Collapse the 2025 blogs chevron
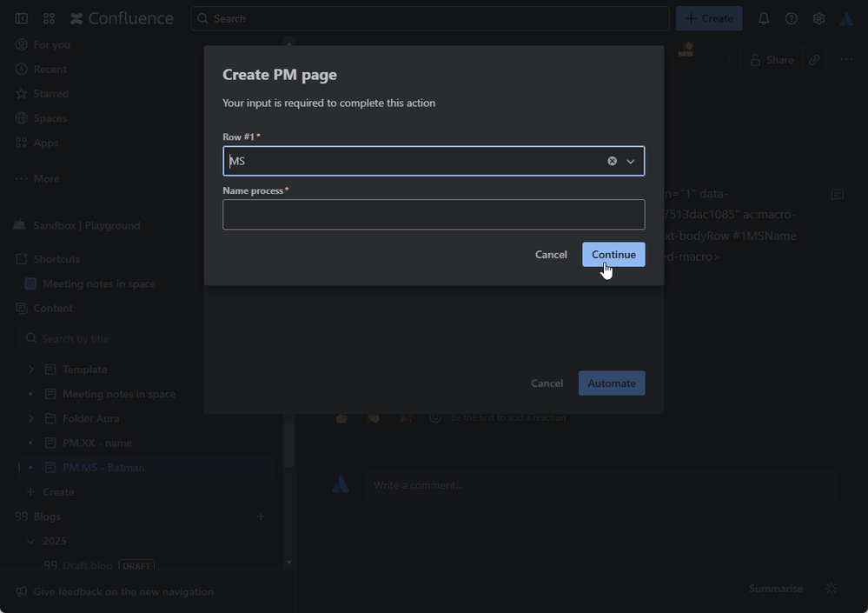 pyautogui.click(x=31, y=541)
